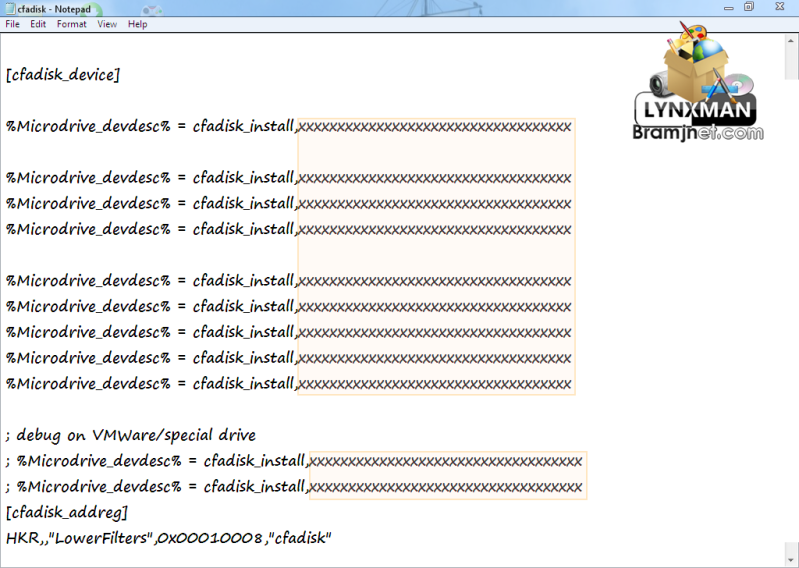This screenshot has height=568, width=799.
Task: Click the debug on VMWare comment line
Action: 131,435
